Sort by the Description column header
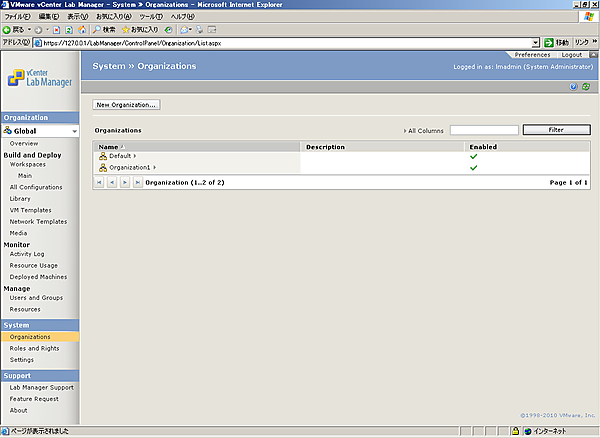Image resolution: width=600 pixels, height=438 pixels. [x=383, y=147]
